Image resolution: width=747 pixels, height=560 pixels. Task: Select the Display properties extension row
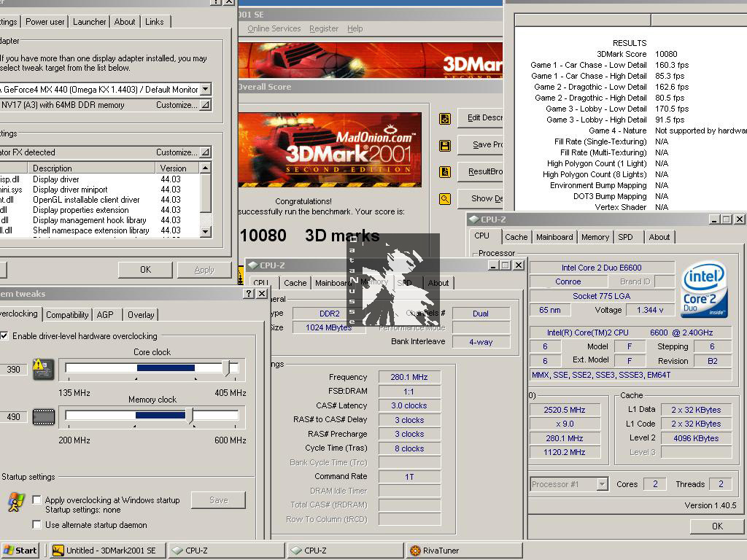click(99, 210)
